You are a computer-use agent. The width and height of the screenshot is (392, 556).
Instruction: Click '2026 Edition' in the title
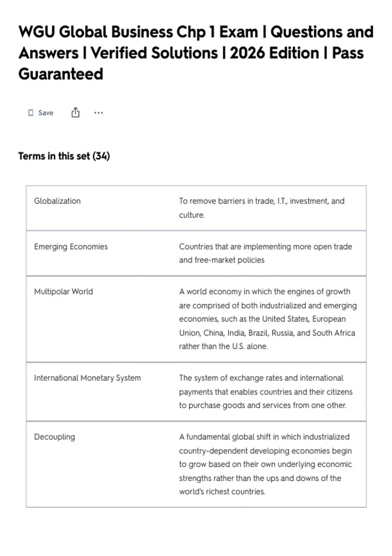(x=274, y=53)
